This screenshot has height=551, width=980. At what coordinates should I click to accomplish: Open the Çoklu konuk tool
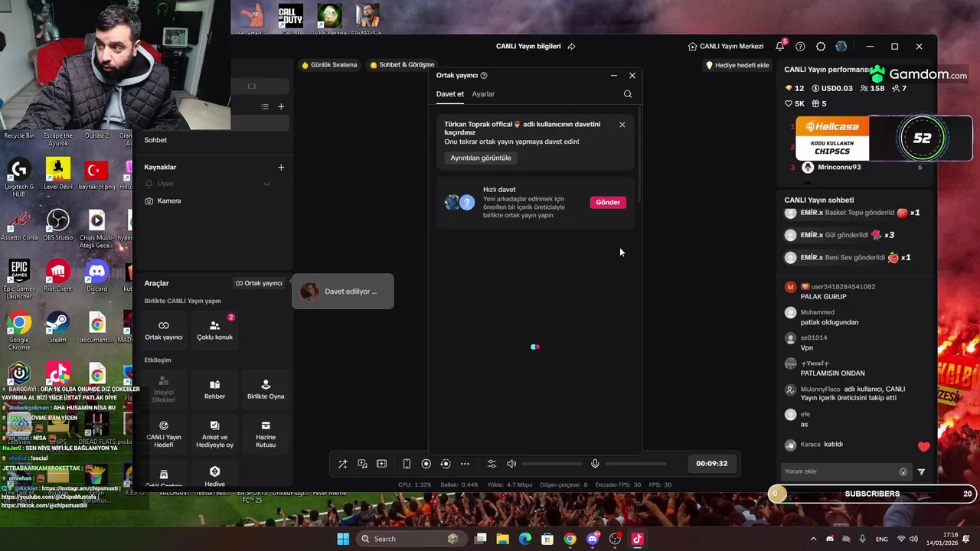[x=214, y=331]
